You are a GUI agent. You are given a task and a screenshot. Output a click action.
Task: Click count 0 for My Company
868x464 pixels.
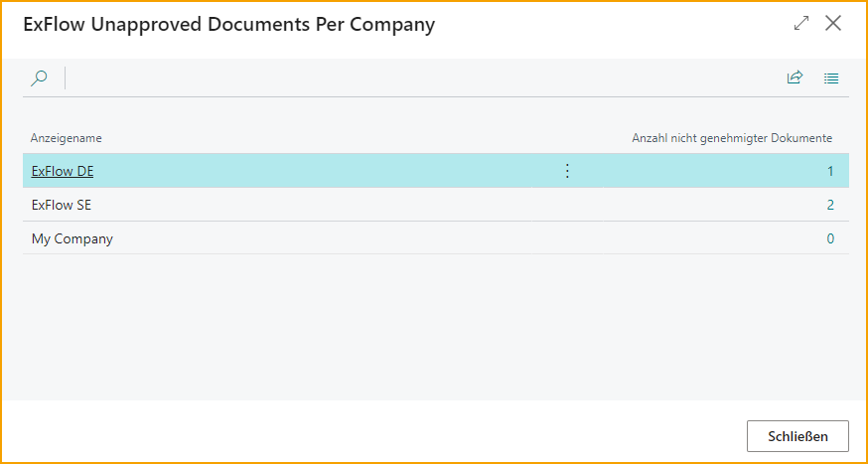click(x=830, y=238)
